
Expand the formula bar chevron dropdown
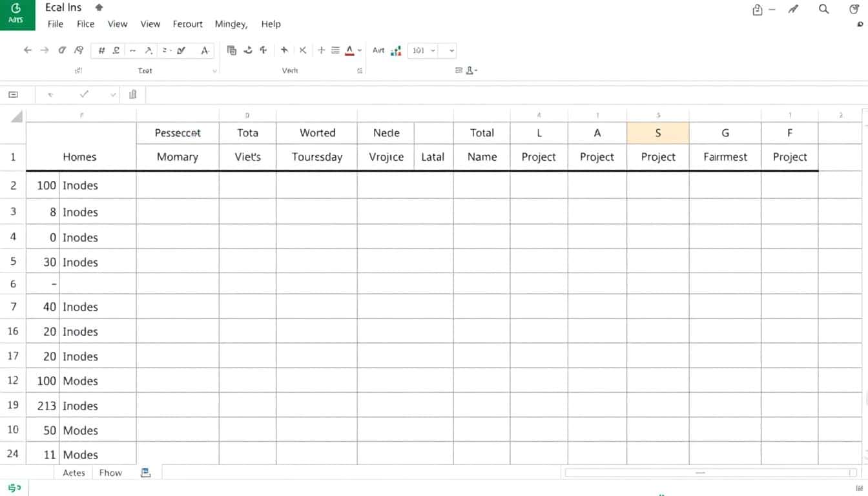point(113,95)
